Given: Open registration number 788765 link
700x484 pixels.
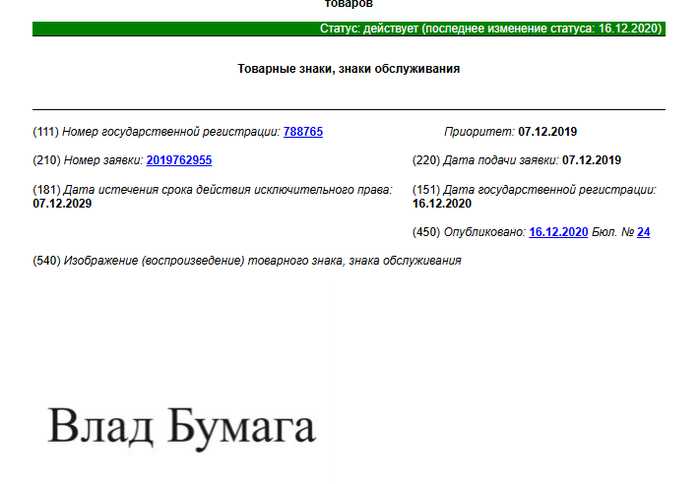Looking at the screenshot, I should pyautogui.click(x=303, y=132).
